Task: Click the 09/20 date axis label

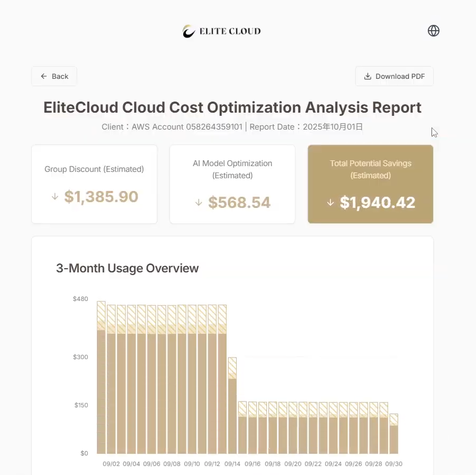Action: tap(293, 464)
